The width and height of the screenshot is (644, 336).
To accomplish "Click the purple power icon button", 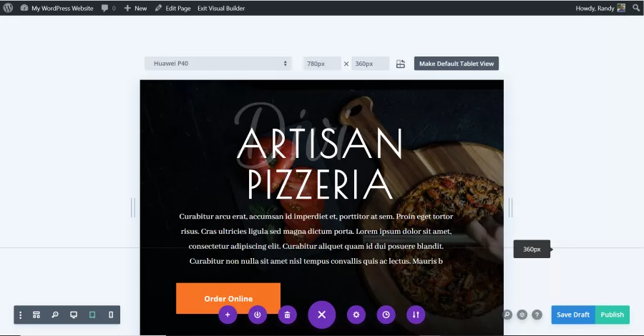I will [x=258, y=315].
